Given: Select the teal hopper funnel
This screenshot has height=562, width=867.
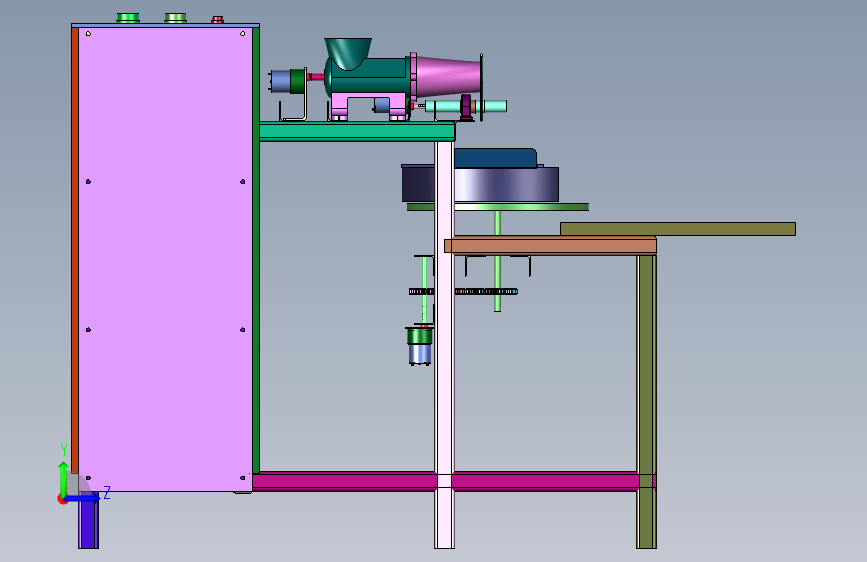Looking at the screenshot, I should [348, 53].
